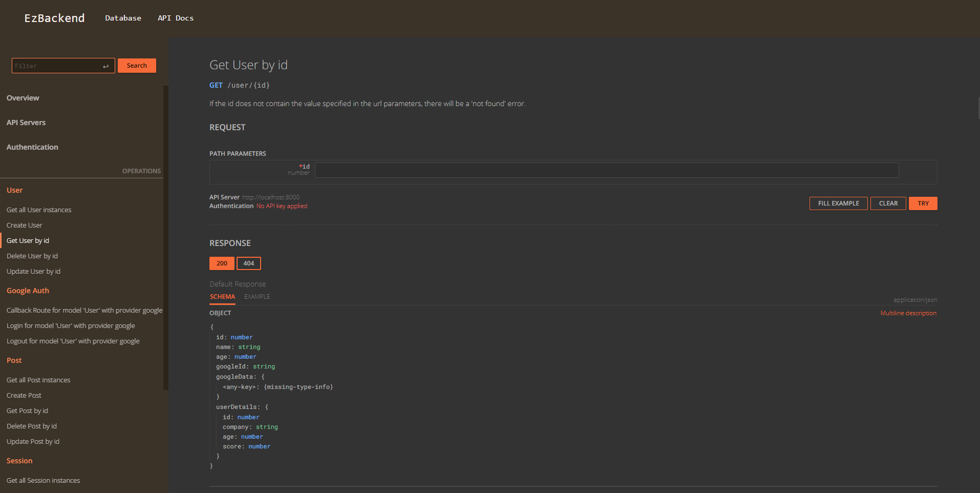Open Callback Route for Google provider
The image size is (980, 493).
pos(84,310)
